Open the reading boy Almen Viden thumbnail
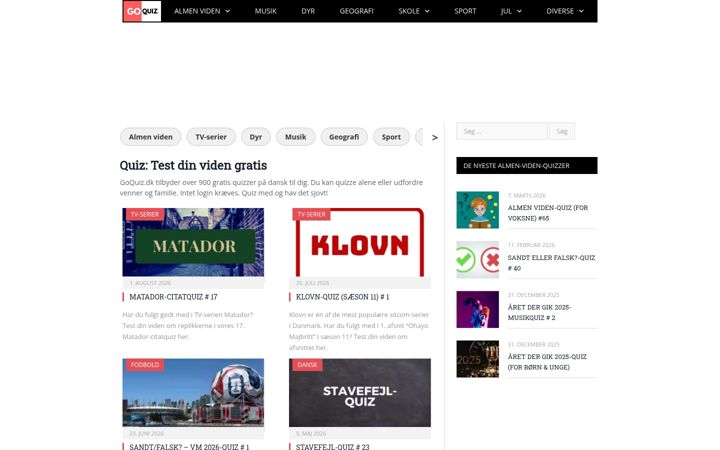 tap(478, 210)
